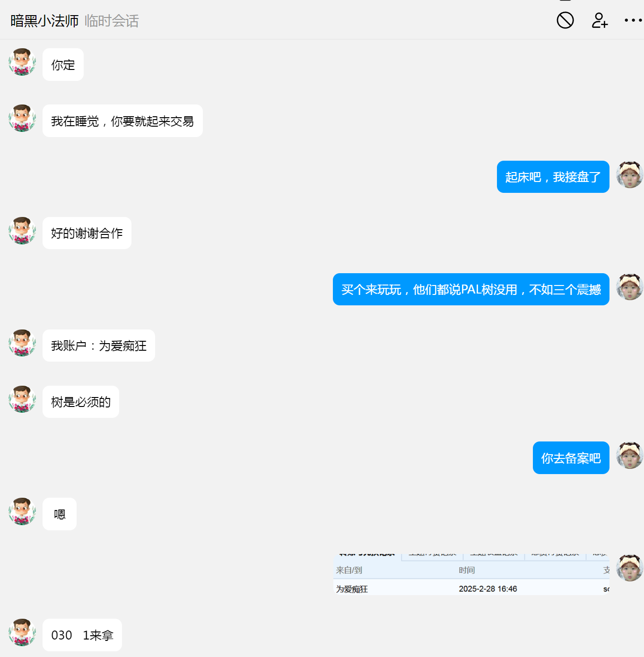Select the blue bubble 起床吧，我接盘了
Viewport: 644px width, 657px height.
(553, 177)
